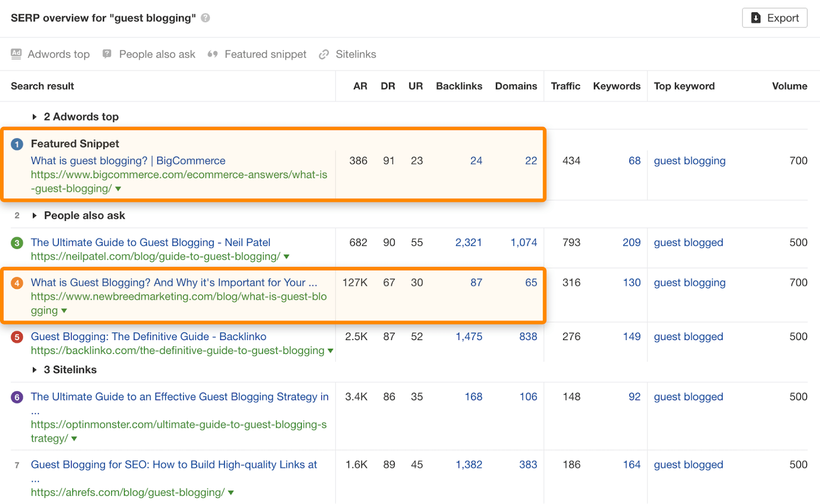
Task: Click the position 5 badge for Backlinko result
Action: pos(17,337)
